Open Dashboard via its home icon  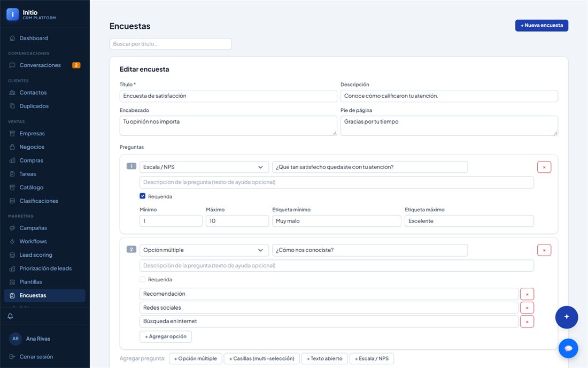(12, 39)
